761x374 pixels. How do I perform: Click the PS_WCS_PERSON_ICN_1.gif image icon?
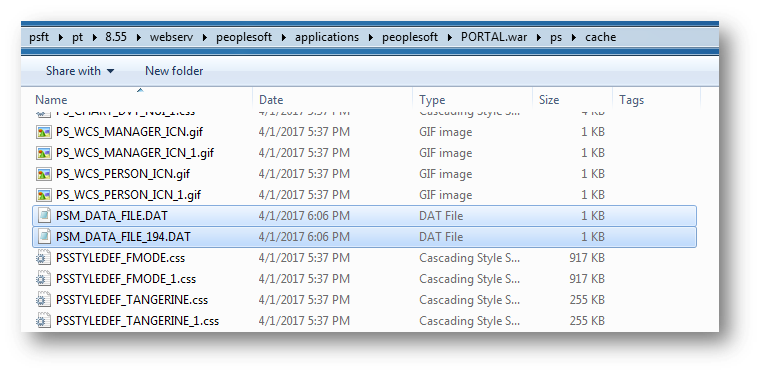click(44, 195)
